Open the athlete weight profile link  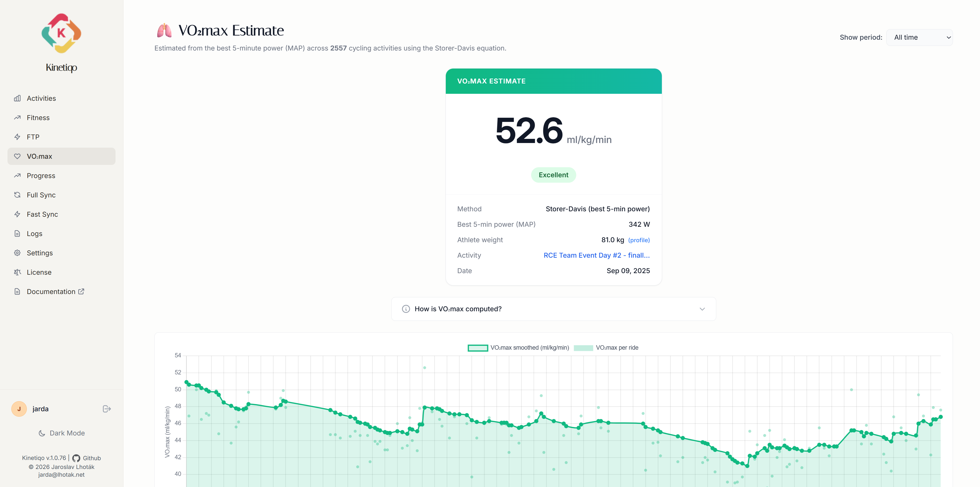[639, 240]
